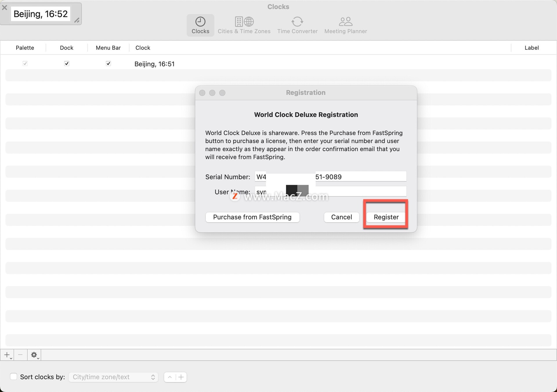Click the minus remove-clock button
This screenshot has width=557, height=392.
coord(20,355)
